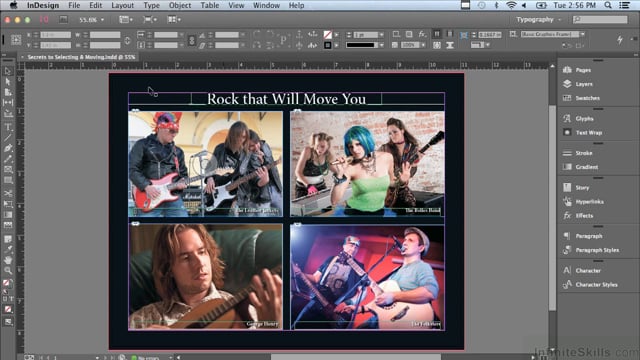
Task: Toggle constrain proportions for scaling chain
Action: point(191,40)
